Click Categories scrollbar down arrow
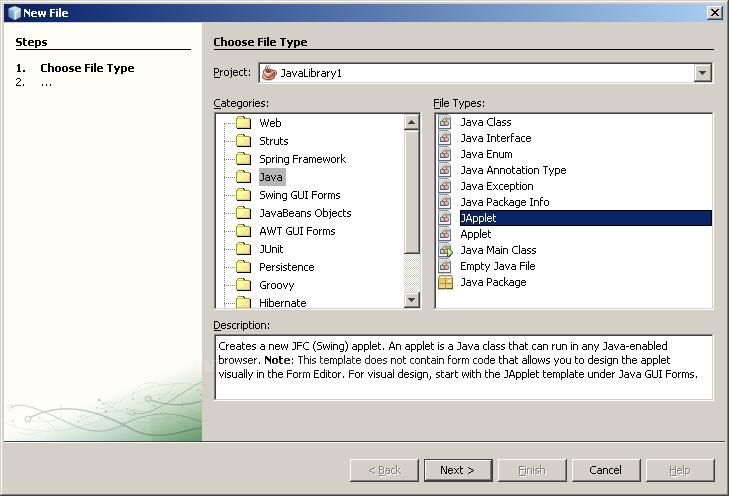729x496 pixels. coord(411,300)
